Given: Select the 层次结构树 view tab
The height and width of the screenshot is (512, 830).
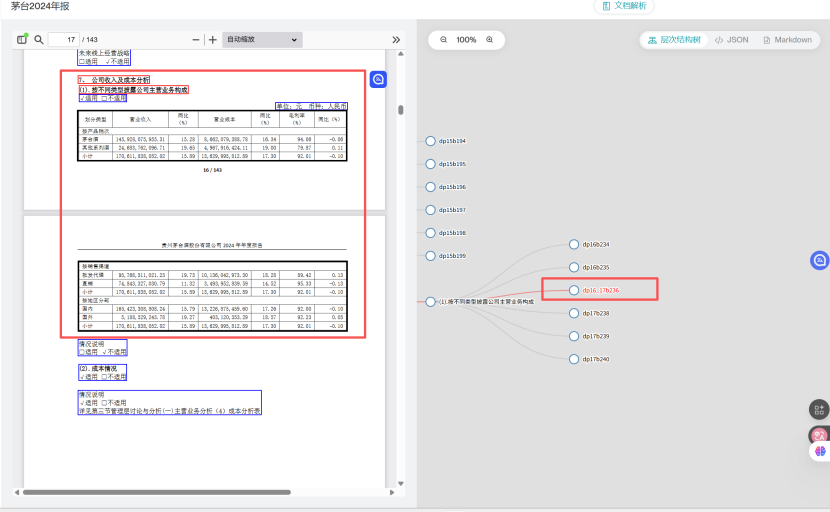Looking at the screenshot, I should (674, 40).
